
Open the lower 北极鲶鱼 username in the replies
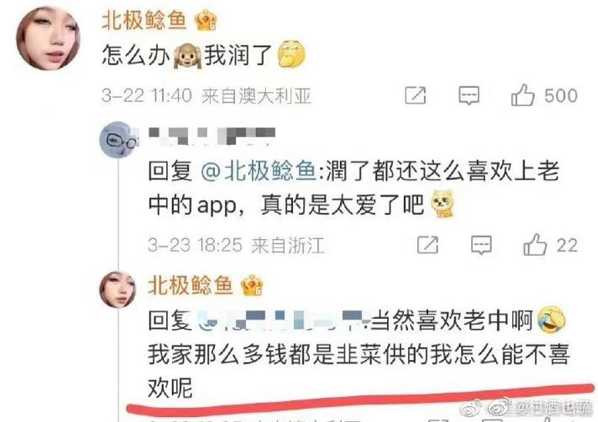190,286
